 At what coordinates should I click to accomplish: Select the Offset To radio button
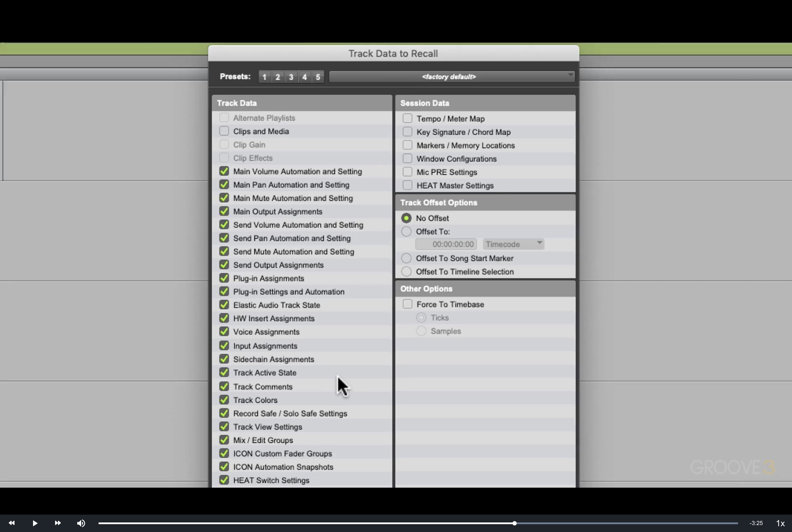(x=406, y=231)
